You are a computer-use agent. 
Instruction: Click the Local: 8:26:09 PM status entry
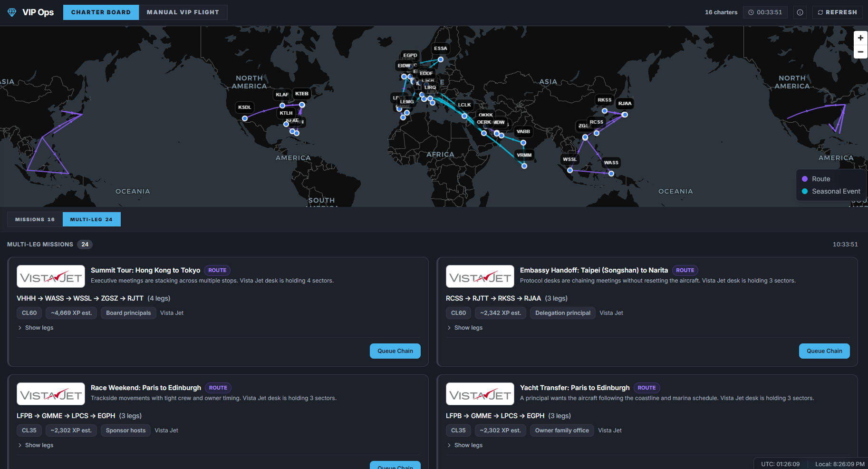840,464
